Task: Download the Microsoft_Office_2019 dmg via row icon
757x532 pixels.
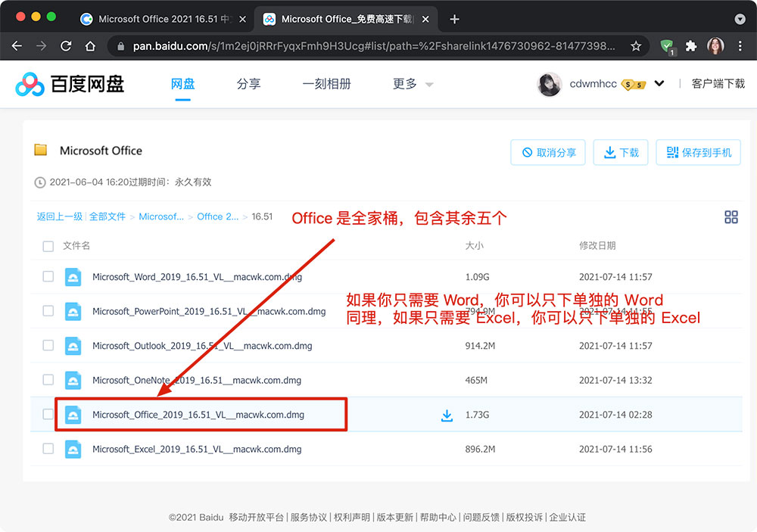Action: tap(447, 415)
